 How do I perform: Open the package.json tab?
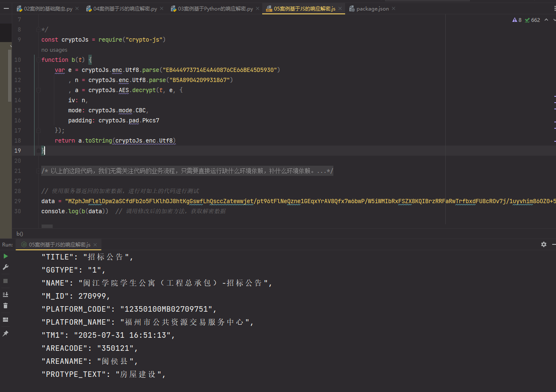[x=372, y=8]
